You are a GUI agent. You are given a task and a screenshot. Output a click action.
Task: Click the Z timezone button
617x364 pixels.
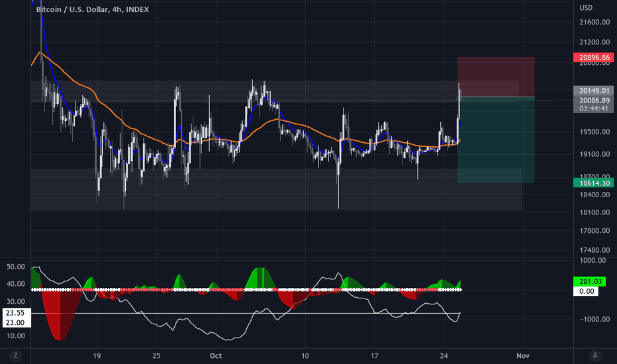tap(15, 355)
